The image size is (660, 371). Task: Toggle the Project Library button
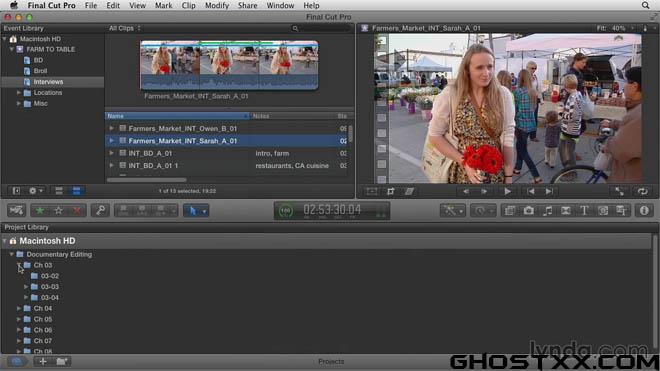16,361
